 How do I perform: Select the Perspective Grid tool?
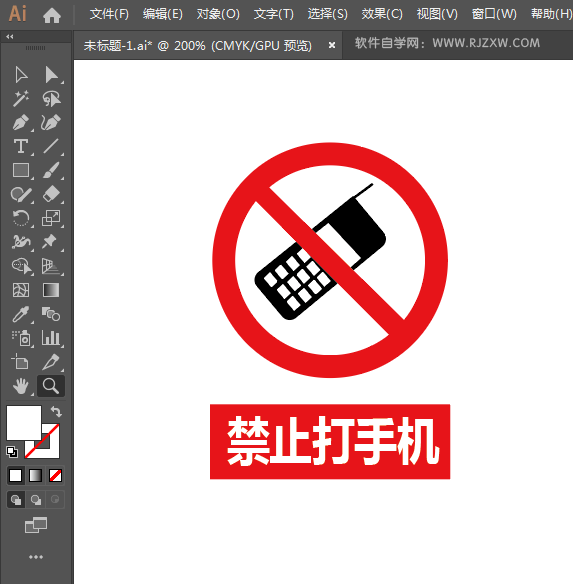click(x=51, y=266)
